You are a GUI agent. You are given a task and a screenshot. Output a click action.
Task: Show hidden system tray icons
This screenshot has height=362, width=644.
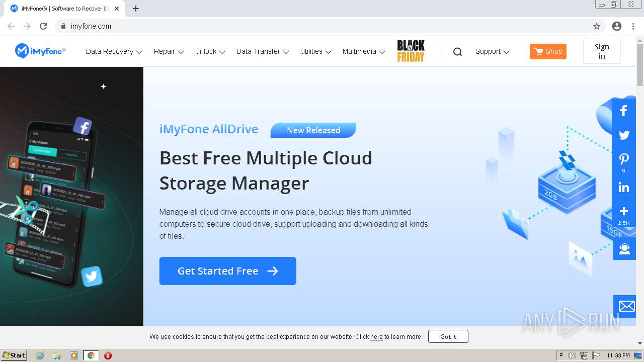pos(561,355)
